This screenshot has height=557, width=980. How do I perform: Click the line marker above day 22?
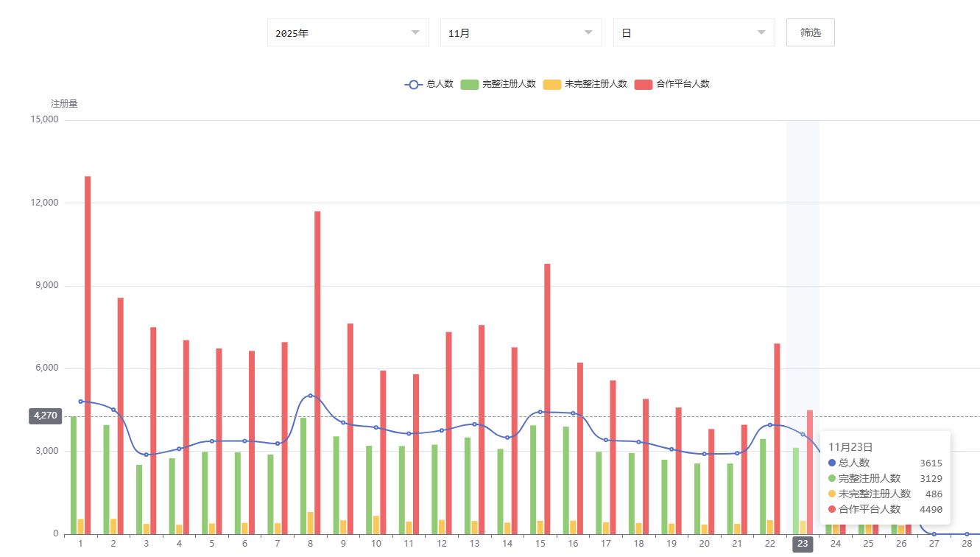pyautogui.click(x=770, y=424)
